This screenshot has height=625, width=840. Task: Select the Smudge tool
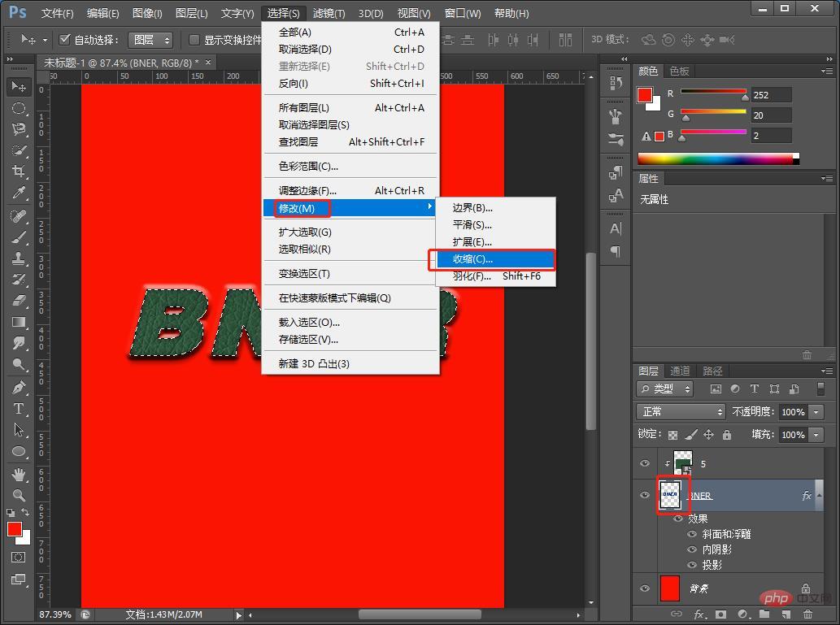pos(19,343)
